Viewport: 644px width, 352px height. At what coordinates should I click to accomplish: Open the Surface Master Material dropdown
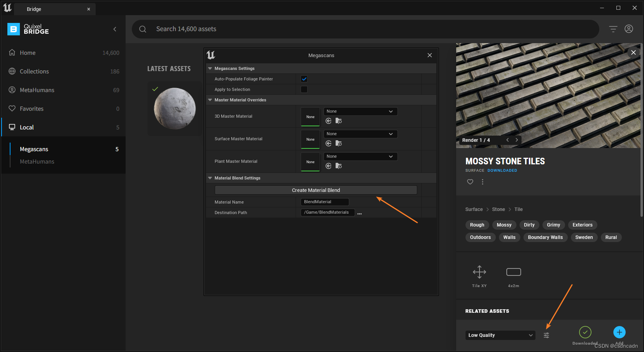(x=360, y=134)
